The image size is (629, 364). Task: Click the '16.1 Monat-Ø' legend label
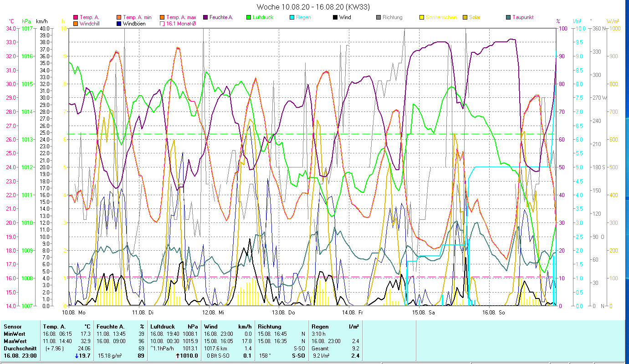tap(181, 23)
